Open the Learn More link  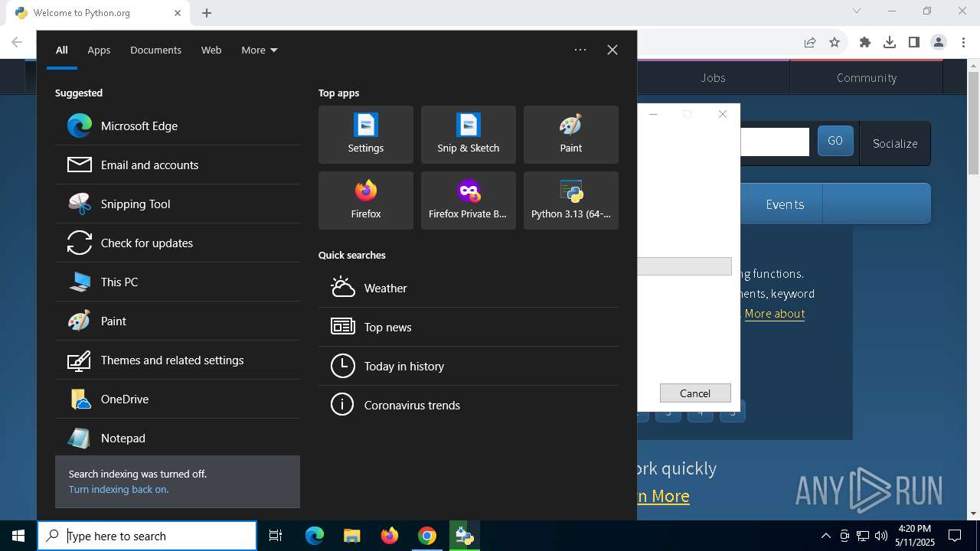pyautogui.click(x=664, y=496)
